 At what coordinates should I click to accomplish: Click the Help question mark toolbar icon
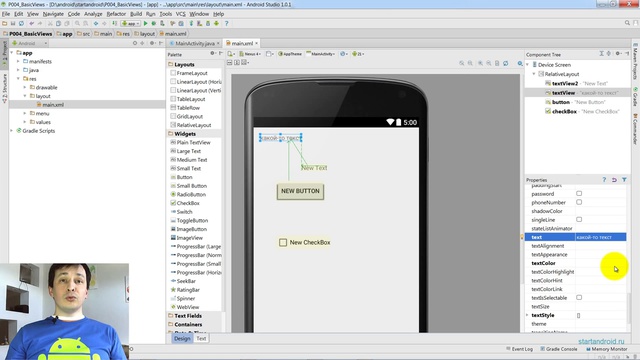pyautogui.click(x=227, y=24)
